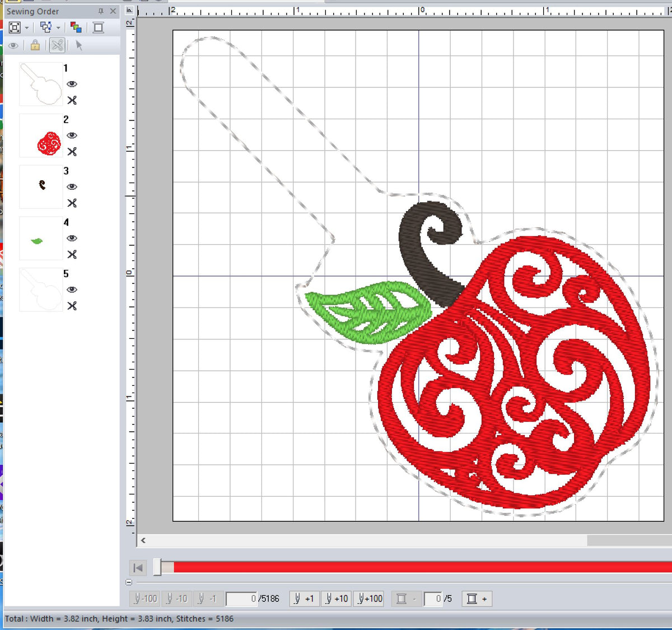Viewport: 672px width, 630px height.
Task: Click the +1 stitch button
Action: [x=304, y=599]
